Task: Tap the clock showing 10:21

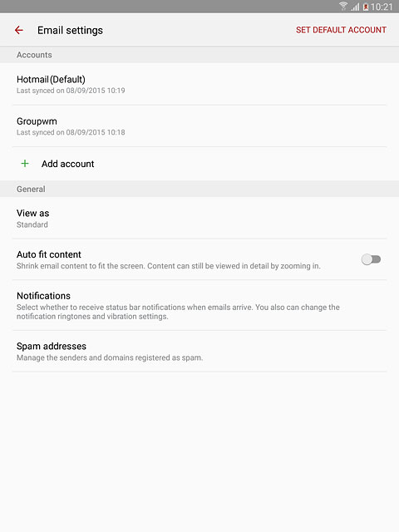Action: click(x=382, y=7)
